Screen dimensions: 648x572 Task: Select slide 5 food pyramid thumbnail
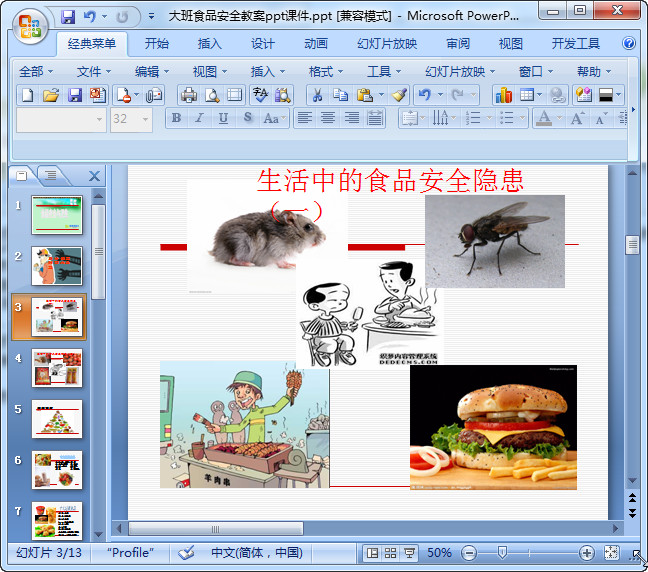coord(57,419)
